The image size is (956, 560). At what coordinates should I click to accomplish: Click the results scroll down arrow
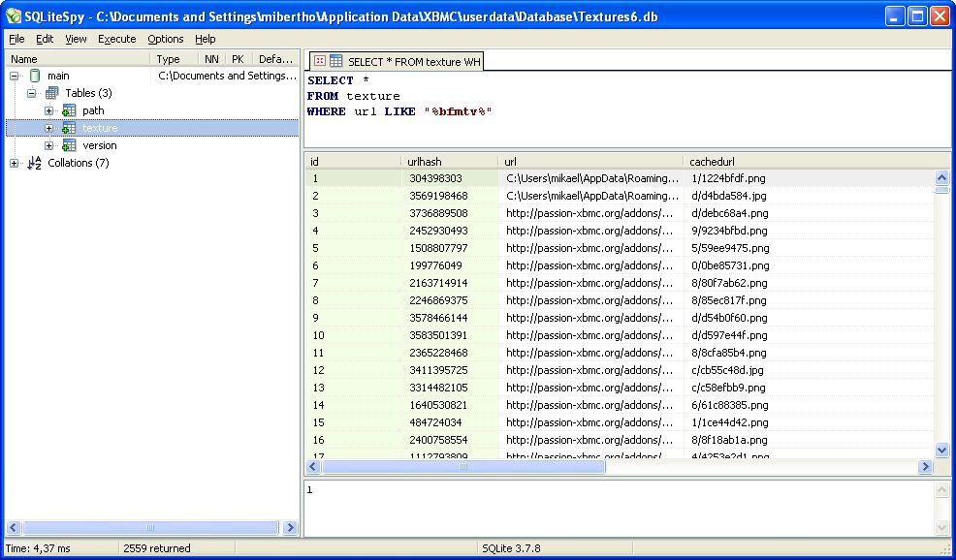[941, 450]
